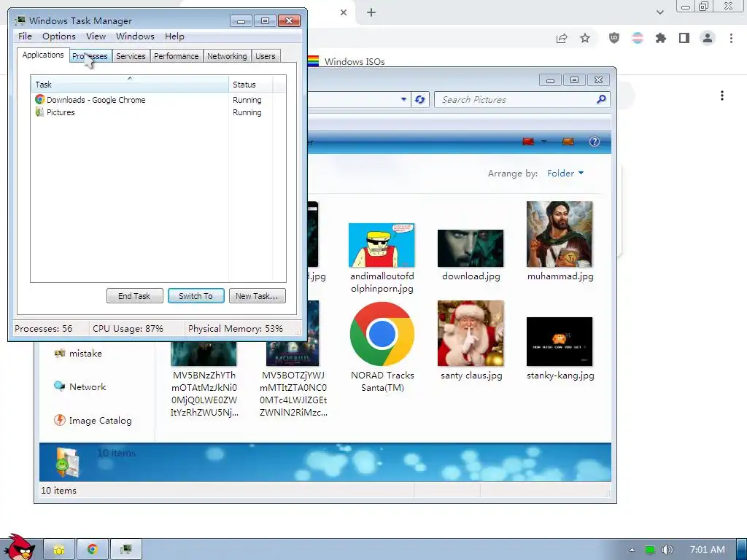
Task: Open the Explorer help icon
Action: coord(594,141)
